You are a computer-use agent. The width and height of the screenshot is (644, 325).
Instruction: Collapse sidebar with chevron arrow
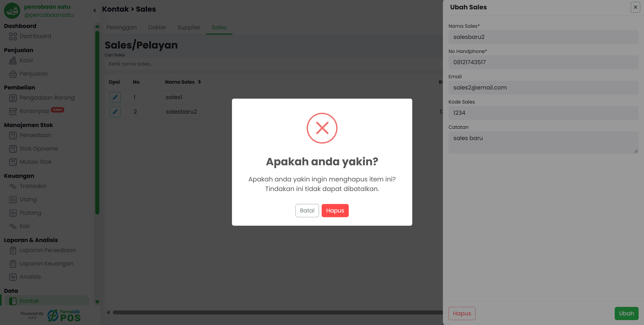point(95,11)
